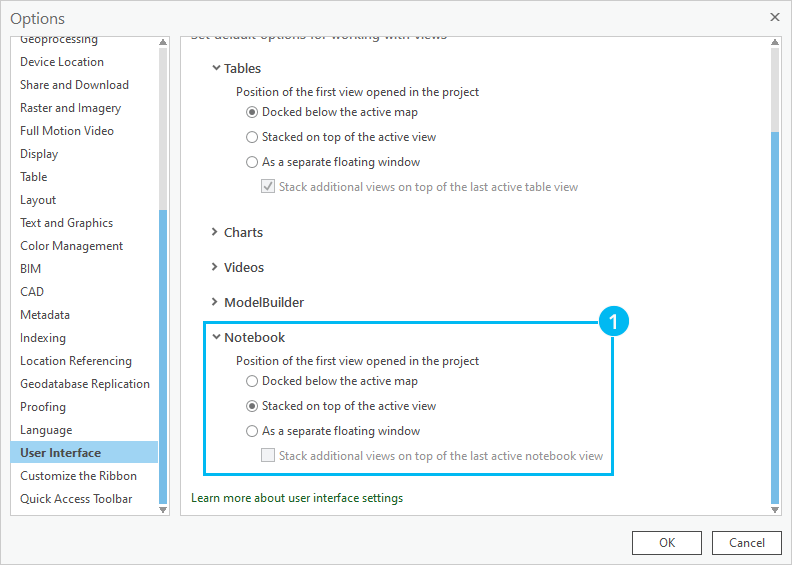Open Quick Access Toolbar settings

pos(76,499)
